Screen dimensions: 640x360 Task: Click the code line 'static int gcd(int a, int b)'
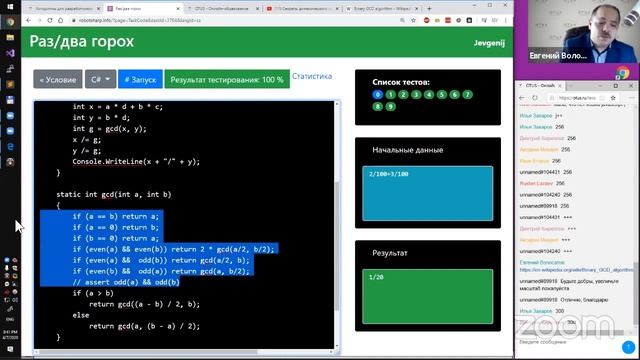coord(114,194)
